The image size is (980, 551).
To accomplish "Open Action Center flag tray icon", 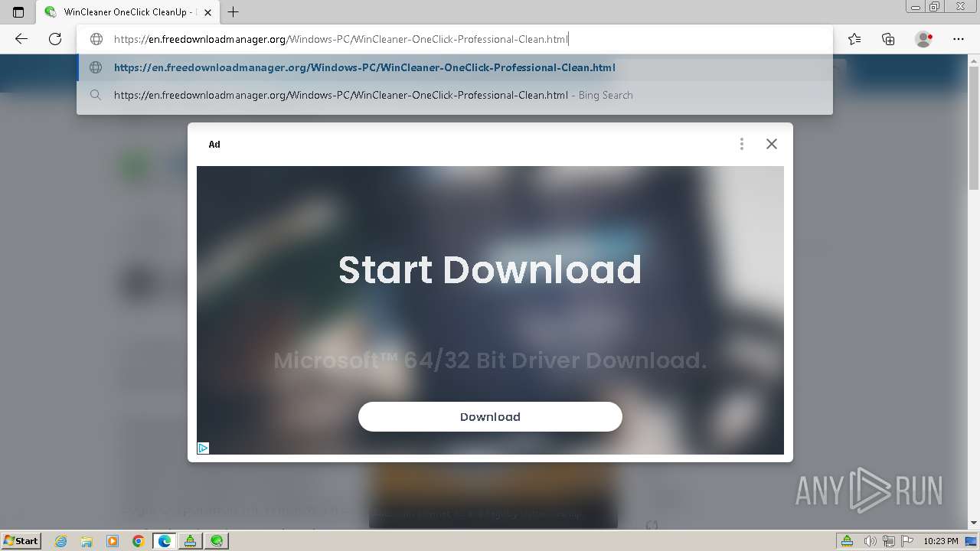I will 906,541.
